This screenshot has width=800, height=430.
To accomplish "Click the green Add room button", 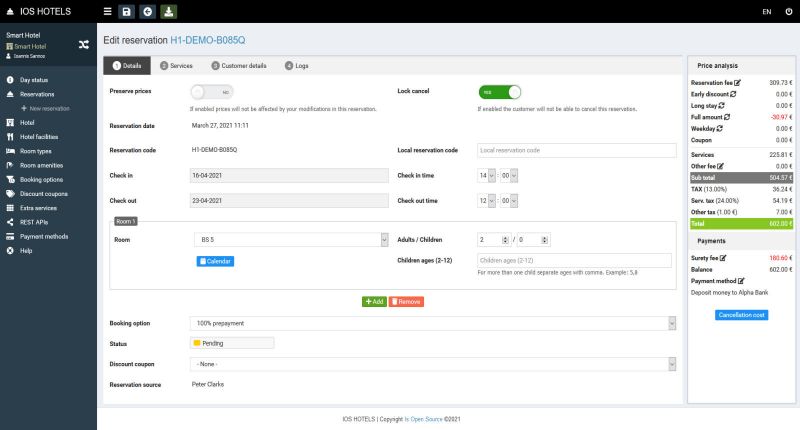I will [374, 302].
